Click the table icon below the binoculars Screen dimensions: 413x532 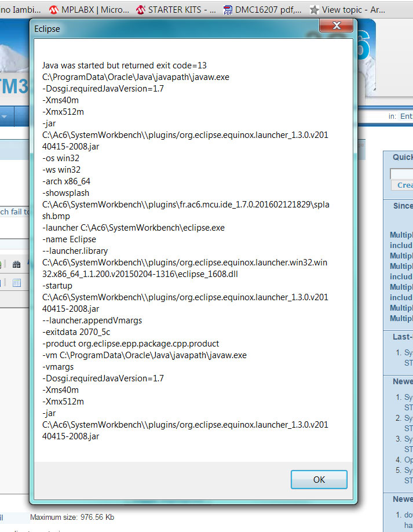(16, 283)
